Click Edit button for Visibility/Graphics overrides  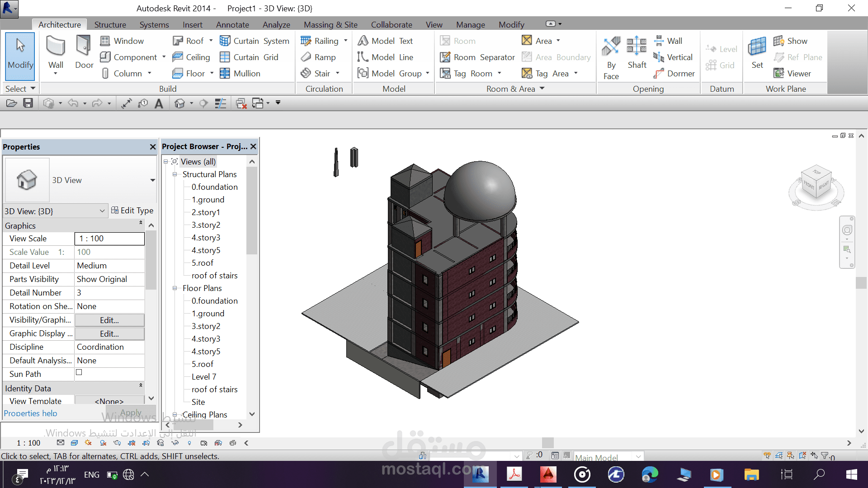point(109,320)
